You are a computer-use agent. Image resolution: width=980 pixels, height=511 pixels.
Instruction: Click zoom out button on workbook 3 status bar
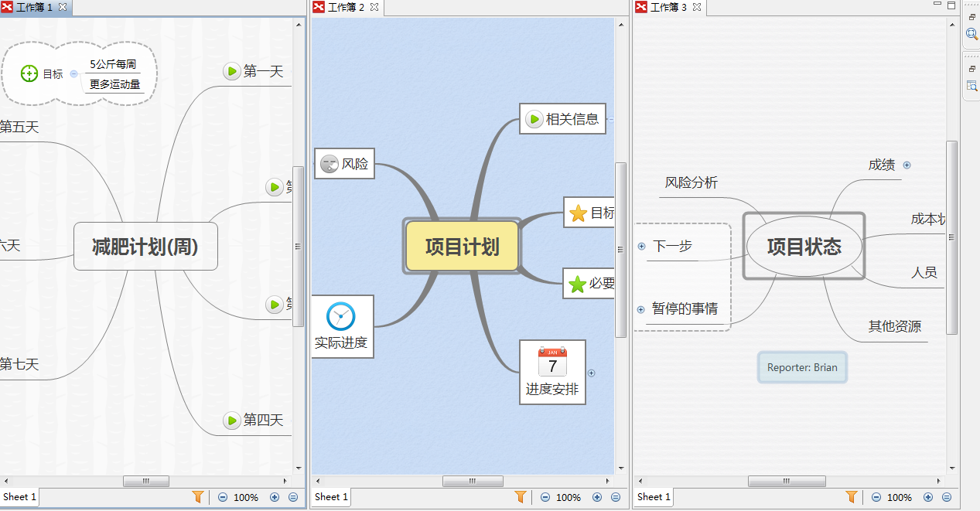click(x=876, y=497)
